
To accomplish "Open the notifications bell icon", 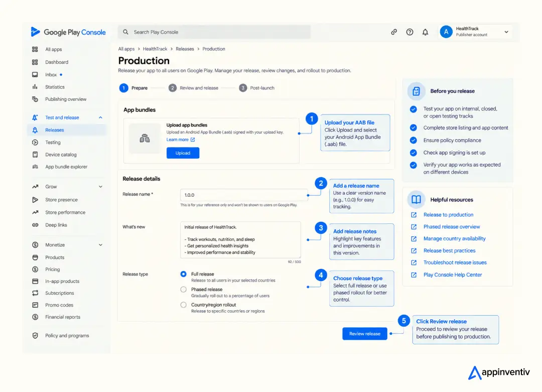I will 425,32.
